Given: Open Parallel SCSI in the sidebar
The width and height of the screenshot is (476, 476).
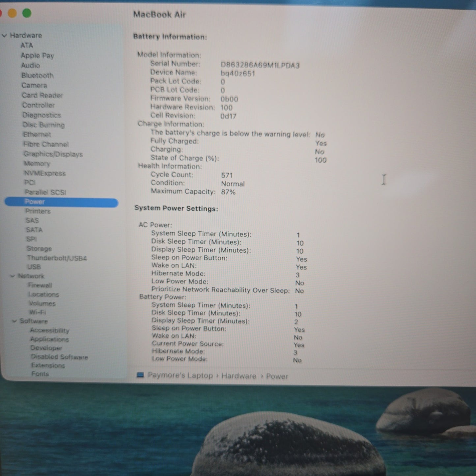Looking at the screenshot, I should [x=45, y=192].
